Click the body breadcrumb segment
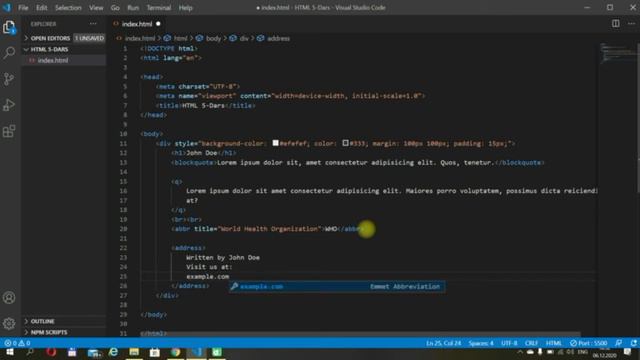The width and height of the screenshot is (640, 360). 213,38
